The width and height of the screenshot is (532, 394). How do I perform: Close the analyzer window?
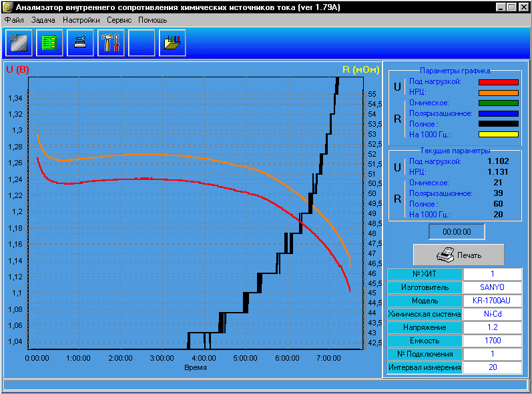524,7
